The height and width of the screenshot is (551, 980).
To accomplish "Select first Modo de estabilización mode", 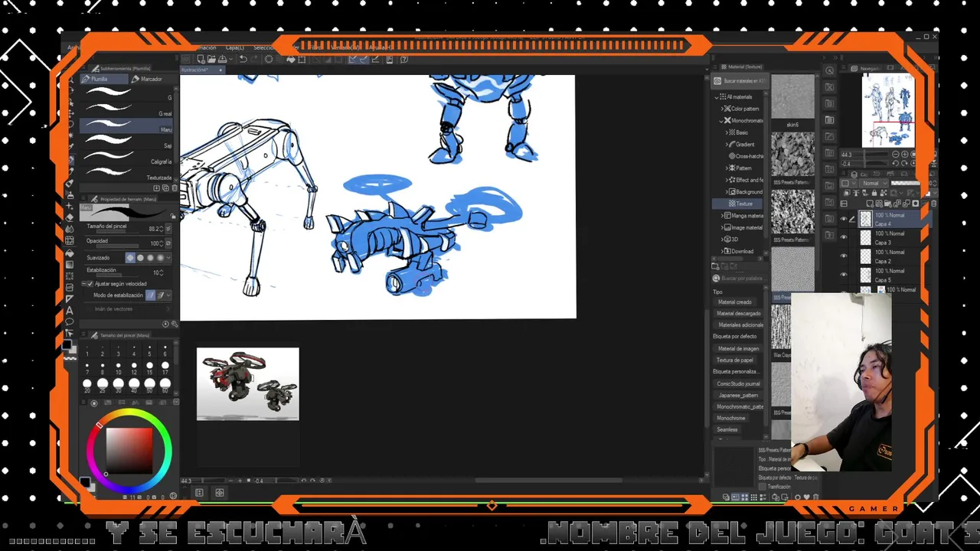I will [x=151, y=295].
